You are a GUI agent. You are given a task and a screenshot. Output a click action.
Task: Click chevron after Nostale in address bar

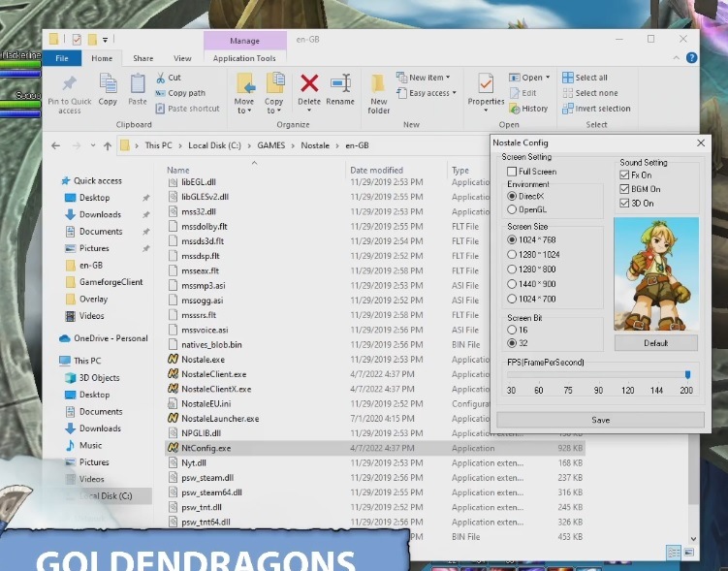click(x=337, y=145)
